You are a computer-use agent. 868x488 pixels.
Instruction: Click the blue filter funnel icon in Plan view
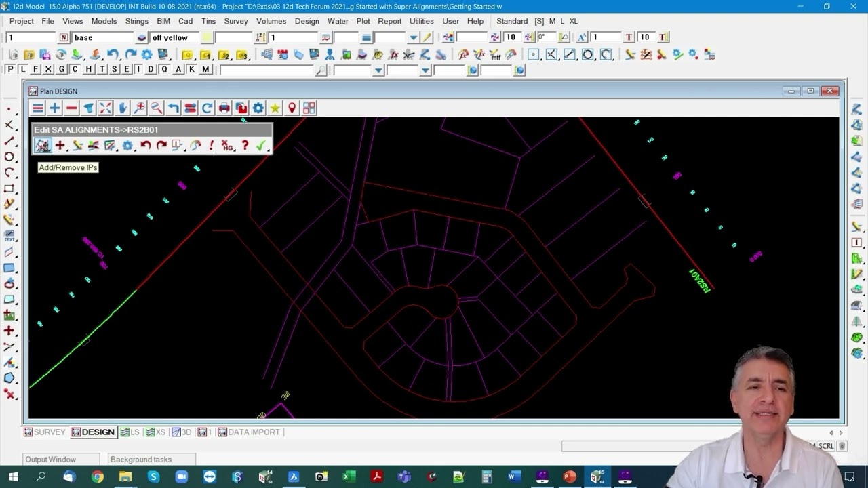pyautogui.click(x=88, y=108)
